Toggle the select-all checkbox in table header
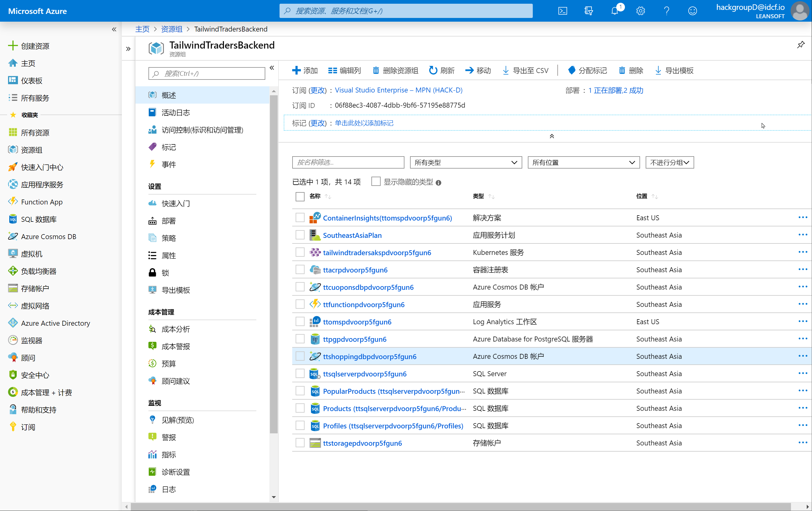Image resolution: width=812 pixels, height=511 pixels. [x=300, y=196]
